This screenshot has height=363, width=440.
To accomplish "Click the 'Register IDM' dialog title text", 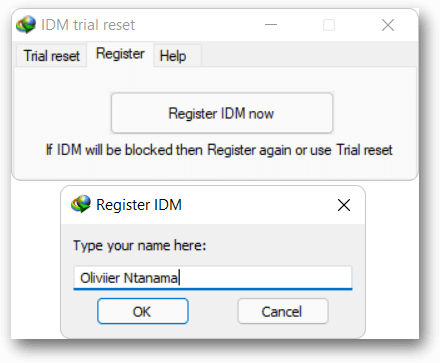I will click(x=139, y=205).
